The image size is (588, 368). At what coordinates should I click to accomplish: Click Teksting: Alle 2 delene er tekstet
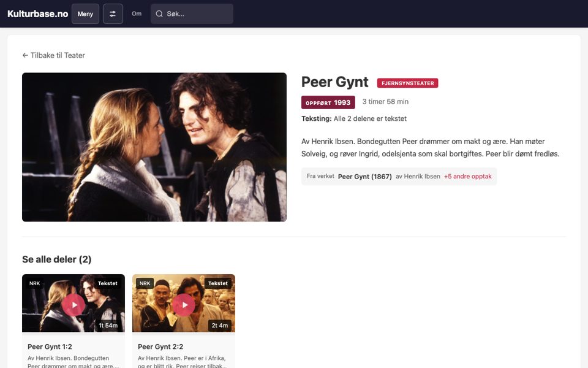(x=354, y=118)
